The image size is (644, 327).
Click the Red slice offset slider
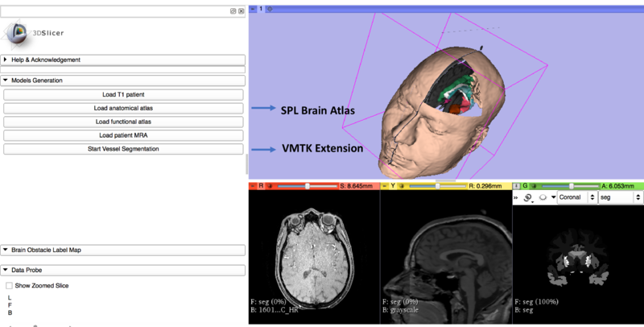pos(307,186)
